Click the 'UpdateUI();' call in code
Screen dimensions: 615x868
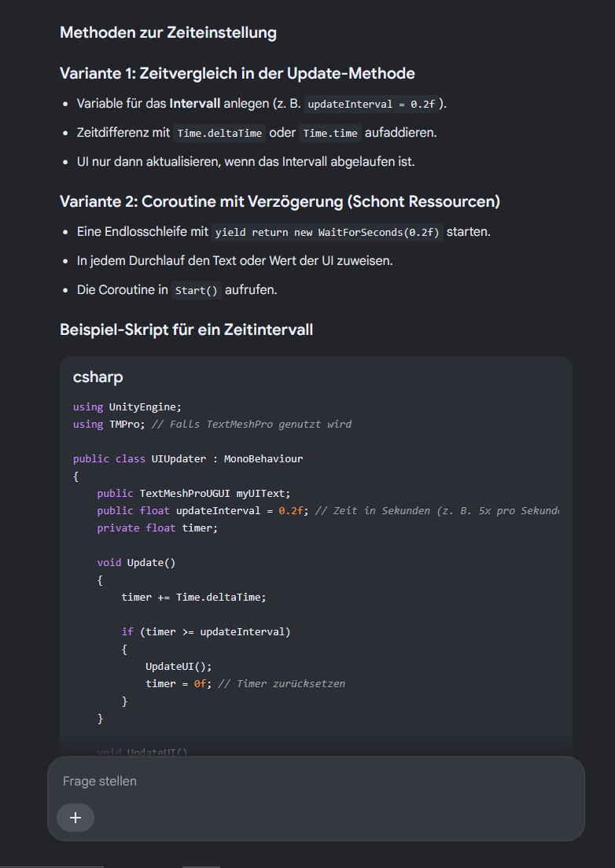pos(179,666)
